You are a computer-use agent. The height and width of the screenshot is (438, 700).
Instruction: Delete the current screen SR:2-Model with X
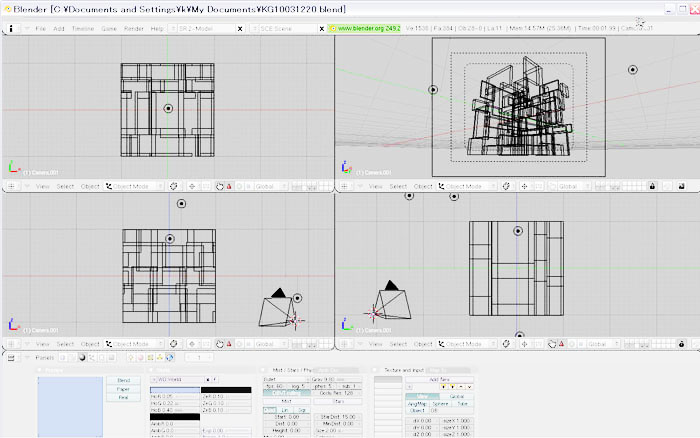[x=240, y=29]
